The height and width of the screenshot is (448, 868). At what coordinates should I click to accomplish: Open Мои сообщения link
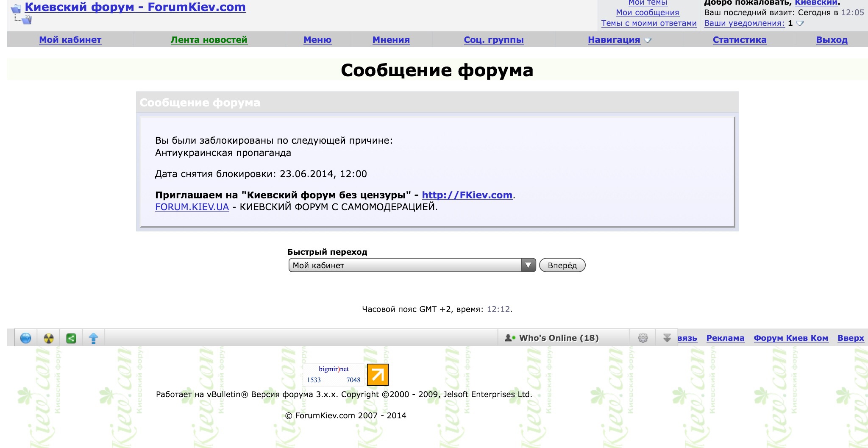coord(648,13)
